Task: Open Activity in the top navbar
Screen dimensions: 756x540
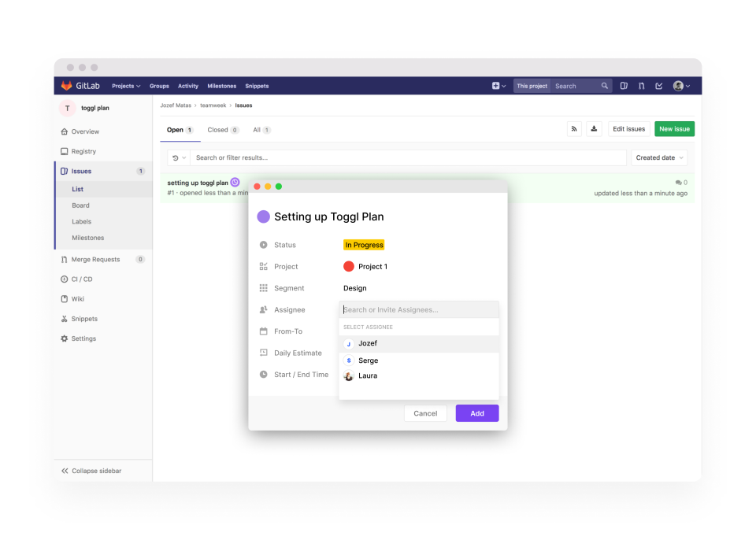Action: pyautogui.click(x=188, y=86)
